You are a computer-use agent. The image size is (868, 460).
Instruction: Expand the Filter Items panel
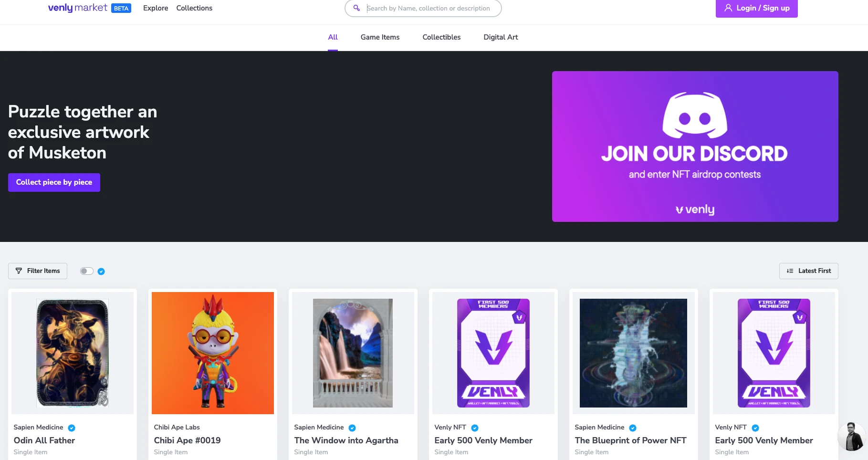[38, 271]
